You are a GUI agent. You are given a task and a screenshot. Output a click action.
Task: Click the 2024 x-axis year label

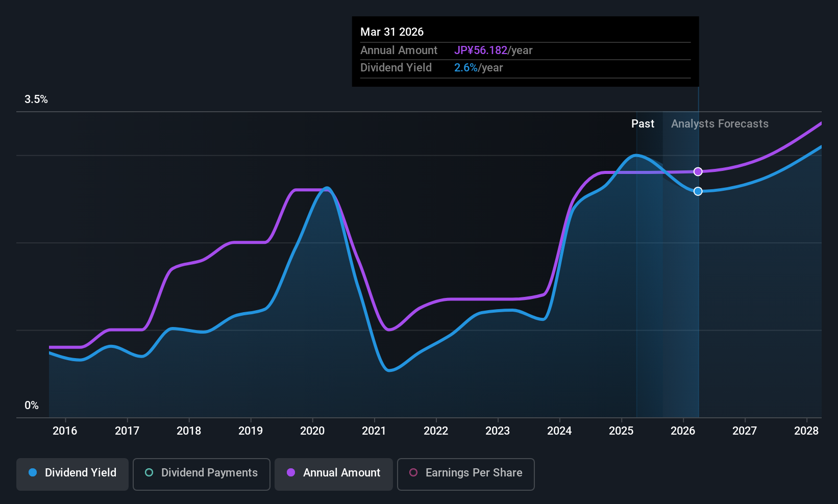[559, 431]
